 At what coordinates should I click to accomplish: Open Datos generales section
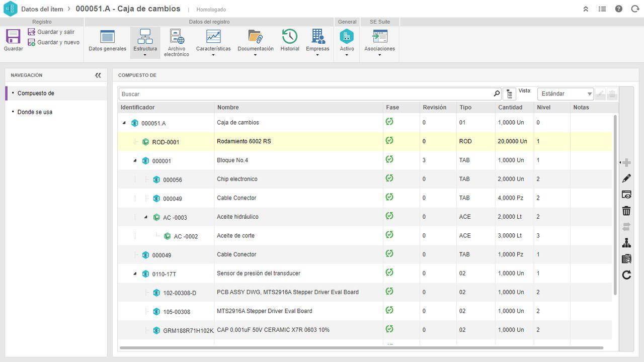point(107,41)
